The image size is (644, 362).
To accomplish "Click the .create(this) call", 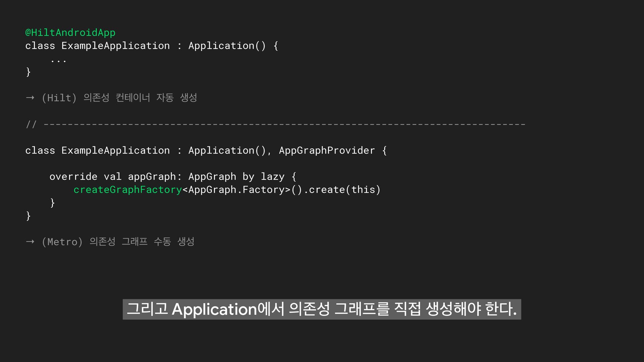I will [342, 190].
